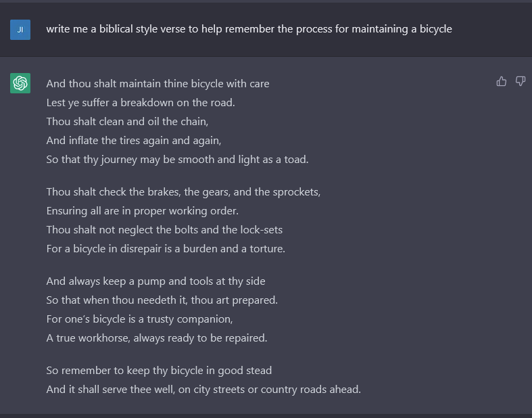The image size is (532, 418).
Task: Click the line "And thou shalt maintain thine bicycle"
Action: tap(158, 83)
